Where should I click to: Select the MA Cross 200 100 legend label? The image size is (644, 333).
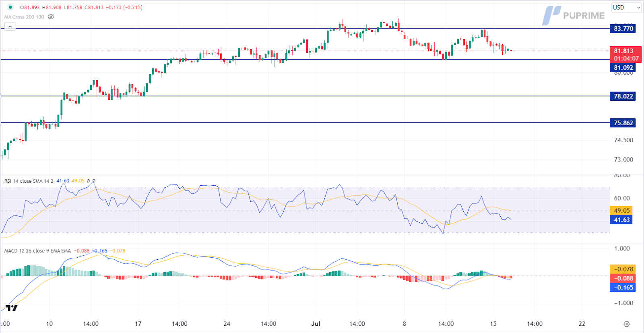click(24, 17)
